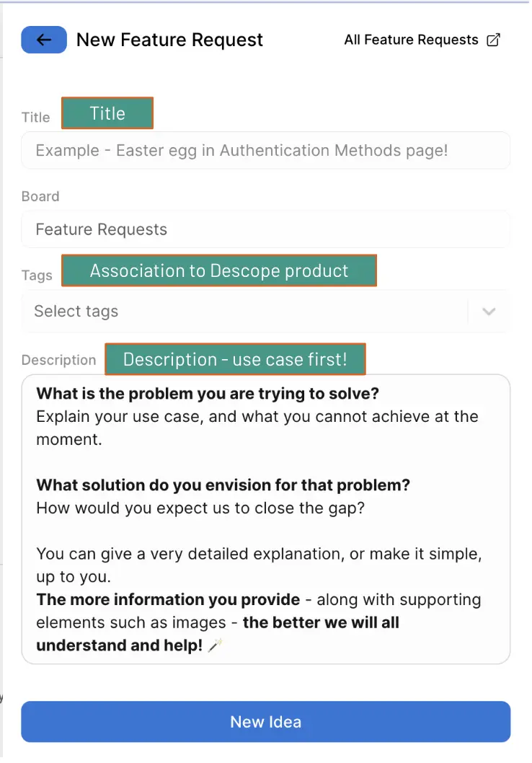The height and width of the screenshot is (763, 532).
Task: Click the Association to Descope product badge
Action: tap(219, 270)
